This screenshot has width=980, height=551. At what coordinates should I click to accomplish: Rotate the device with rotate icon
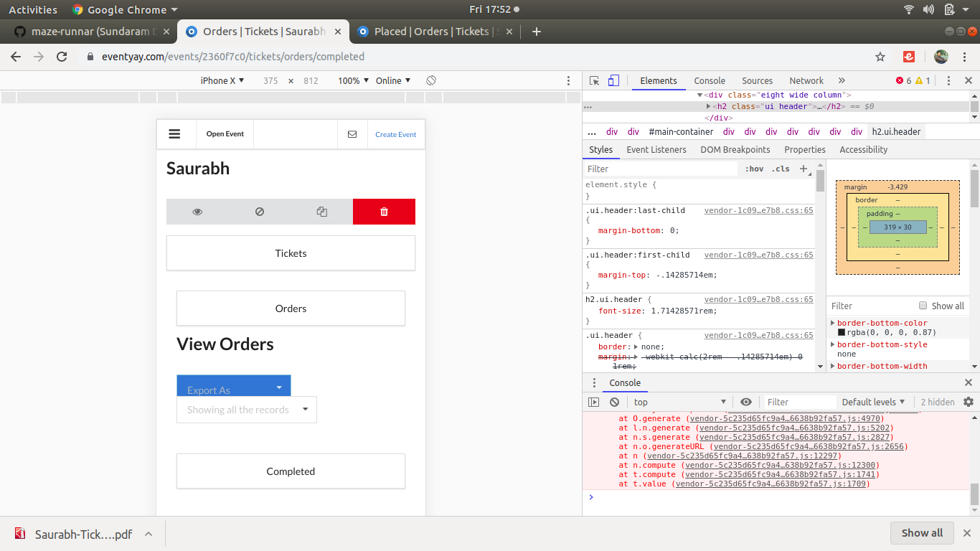(431, 80)
